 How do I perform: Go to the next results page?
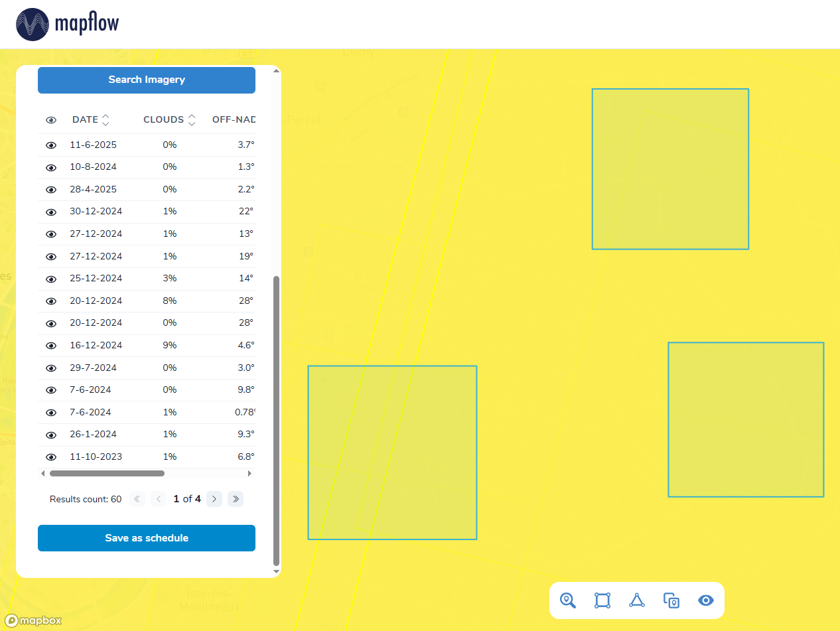point(214,499)
